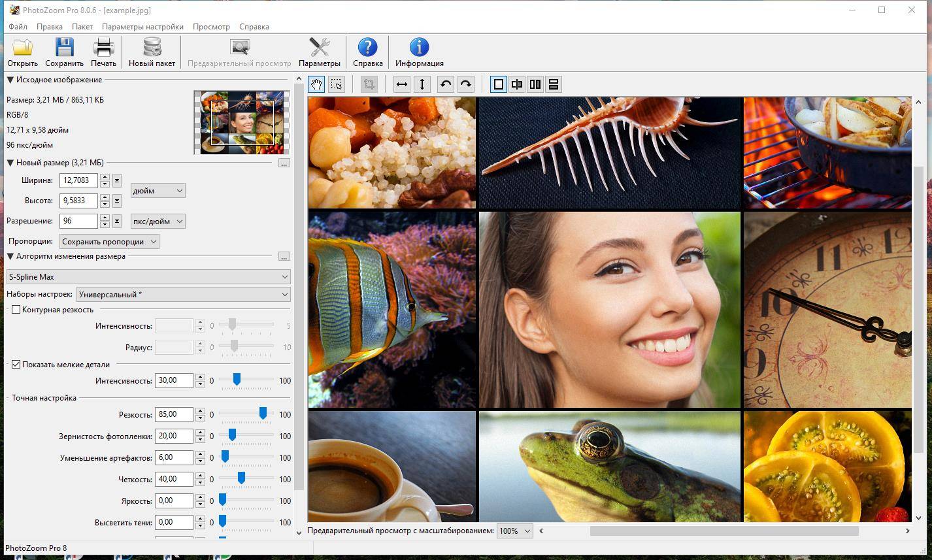
Task: Collapse the Исходное изображение section
Action: (x=10, y=80)
